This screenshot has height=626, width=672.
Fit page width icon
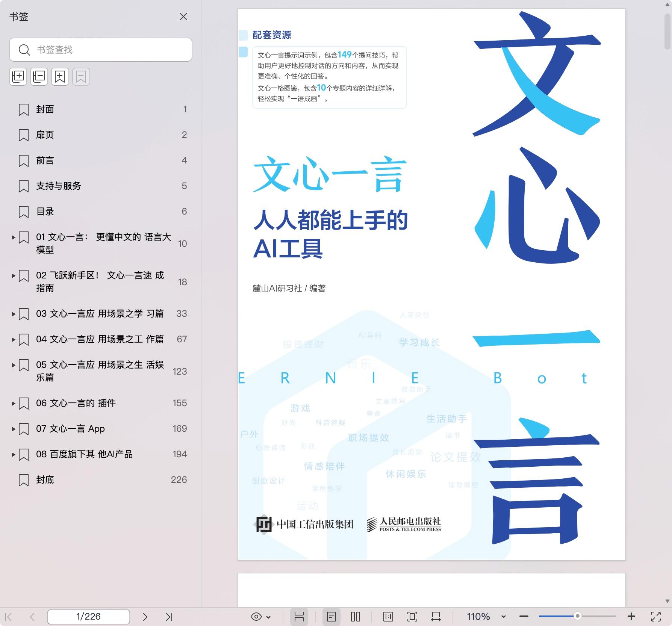tap(436, 617)
